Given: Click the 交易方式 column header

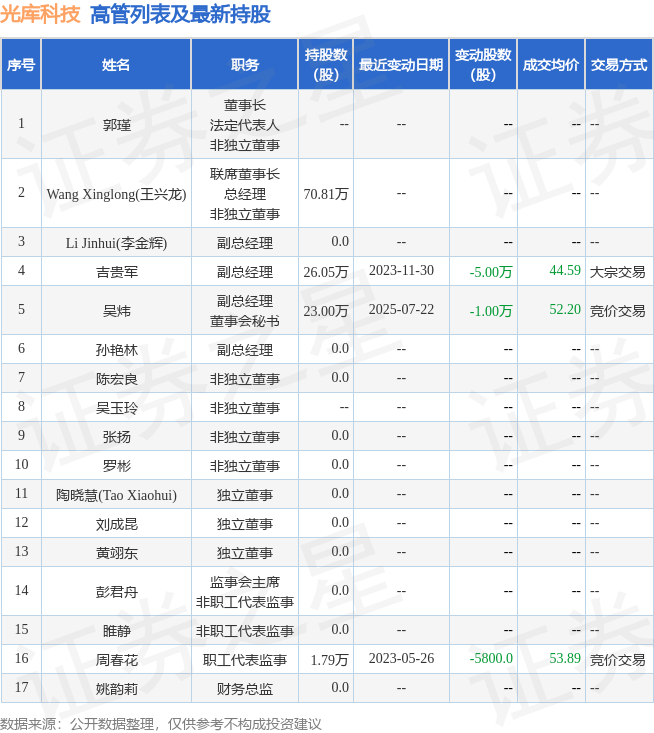Looking at the screenshot, I should coord(618,65).
